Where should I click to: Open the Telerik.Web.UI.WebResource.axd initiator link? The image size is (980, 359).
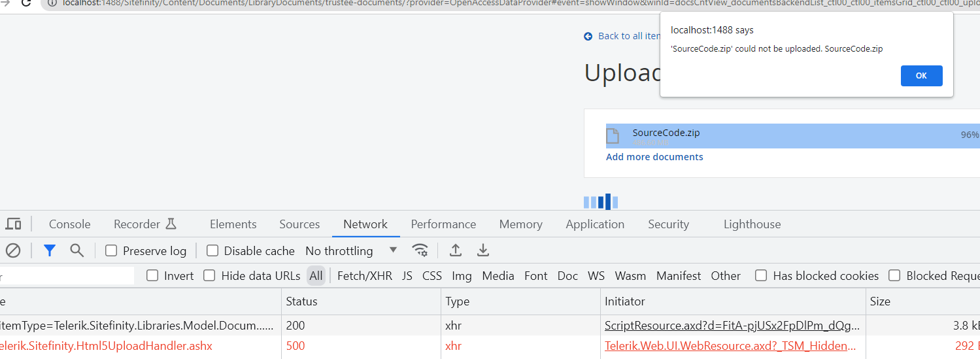click(730, 346)
